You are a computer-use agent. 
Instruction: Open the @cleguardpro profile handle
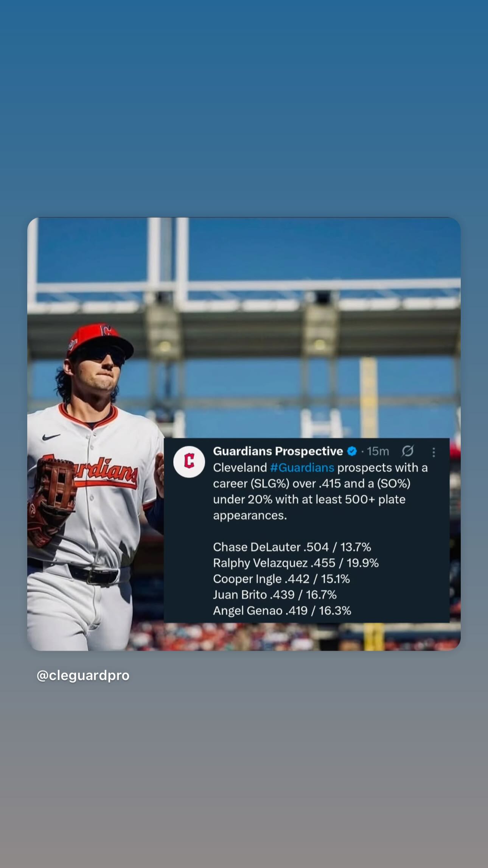[x=83, y=675]
